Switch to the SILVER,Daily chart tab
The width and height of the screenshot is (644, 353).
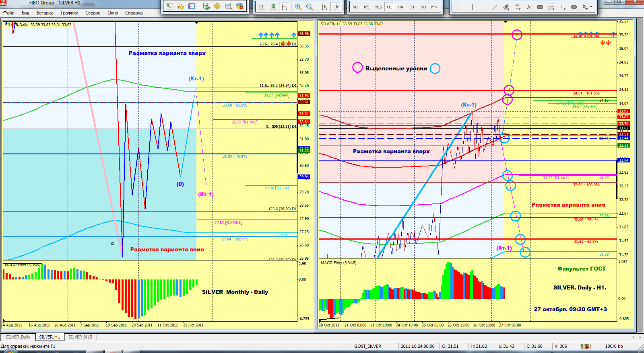coord(18,337)
